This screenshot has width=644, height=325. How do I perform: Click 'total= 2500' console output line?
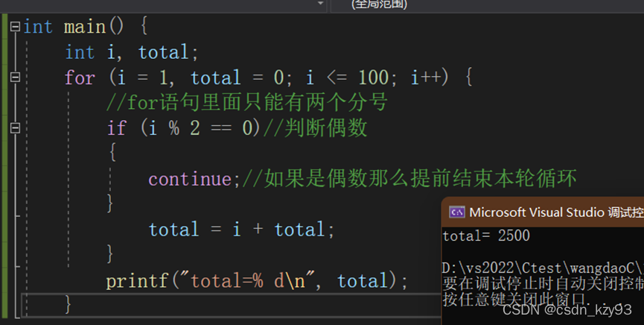tap(486, 236)
